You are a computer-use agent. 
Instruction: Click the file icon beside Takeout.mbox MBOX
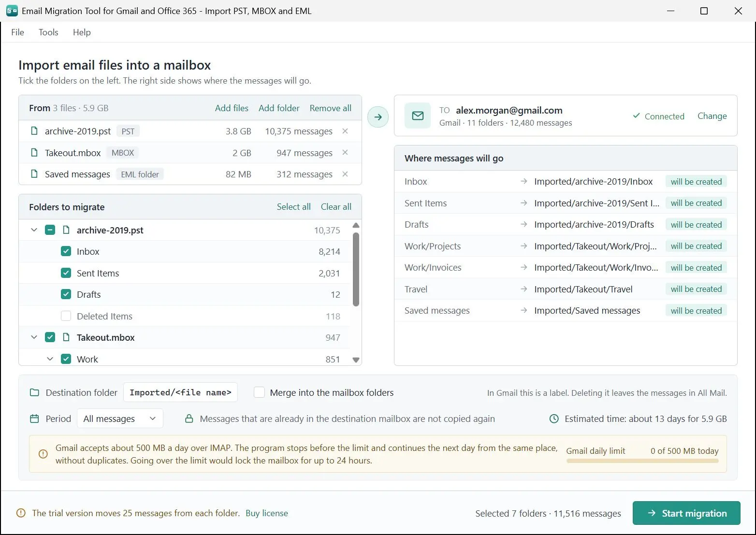(x=34, y=153)
